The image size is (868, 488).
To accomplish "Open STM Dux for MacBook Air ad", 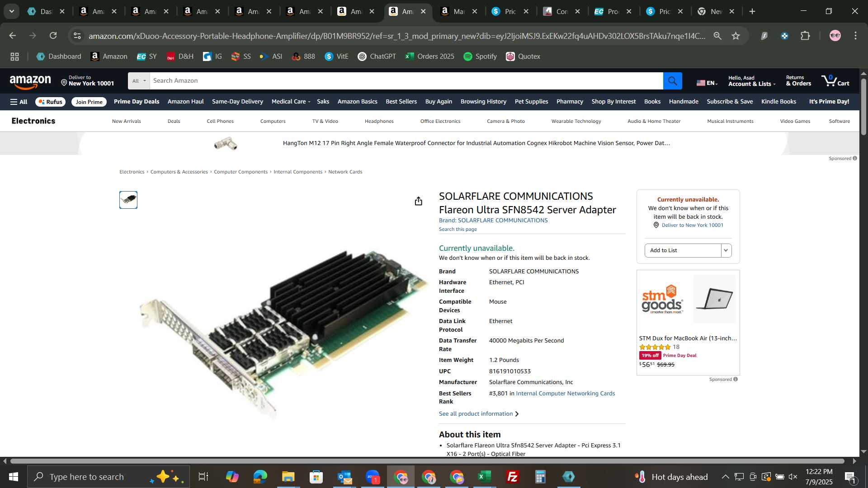I will coord(688,322).
